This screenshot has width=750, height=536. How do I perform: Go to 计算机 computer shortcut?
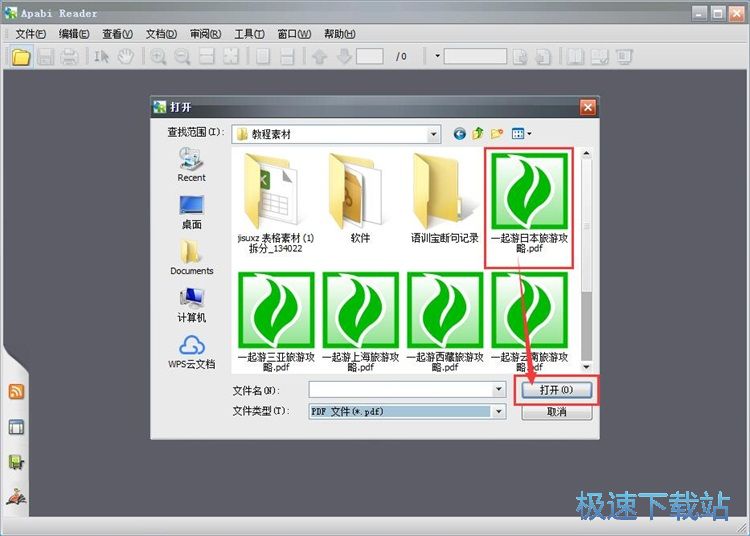point(191,305)
